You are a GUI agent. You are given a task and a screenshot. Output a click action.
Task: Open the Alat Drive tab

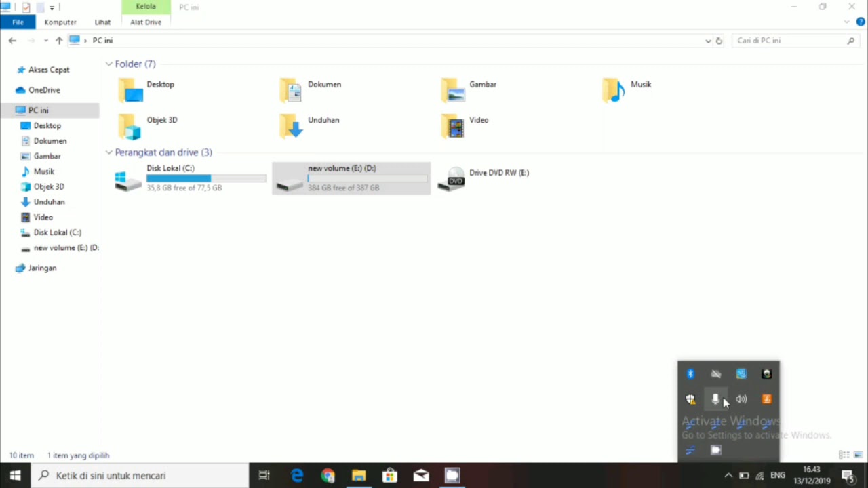[146, 22]
